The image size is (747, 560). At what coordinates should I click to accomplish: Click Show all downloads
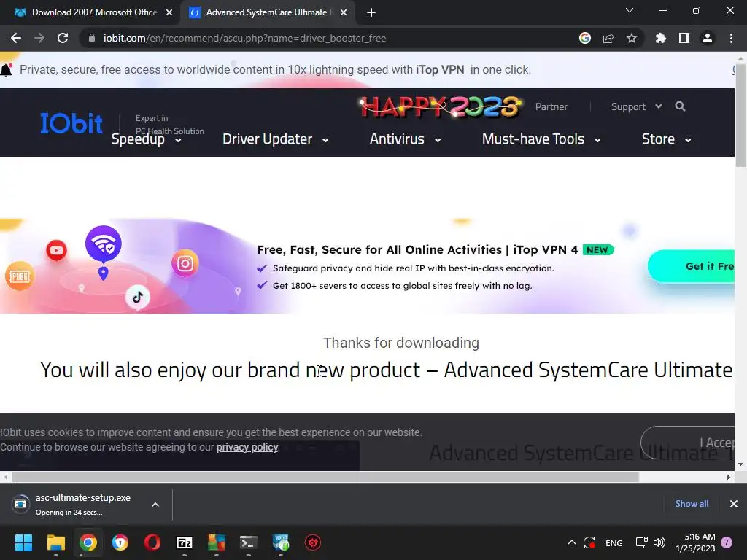click(692, 504)
